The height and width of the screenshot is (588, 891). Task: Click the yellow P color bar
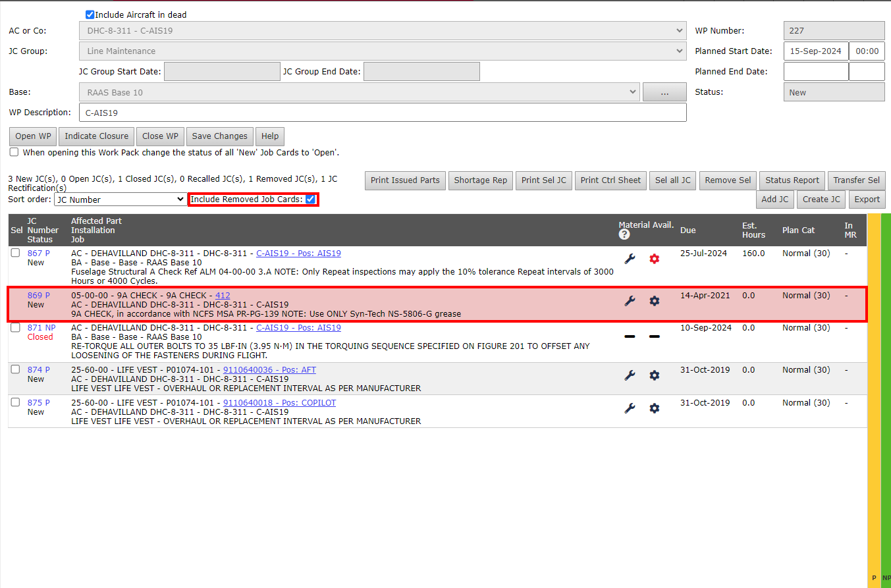pyautogui.click(x=874, y=395)
